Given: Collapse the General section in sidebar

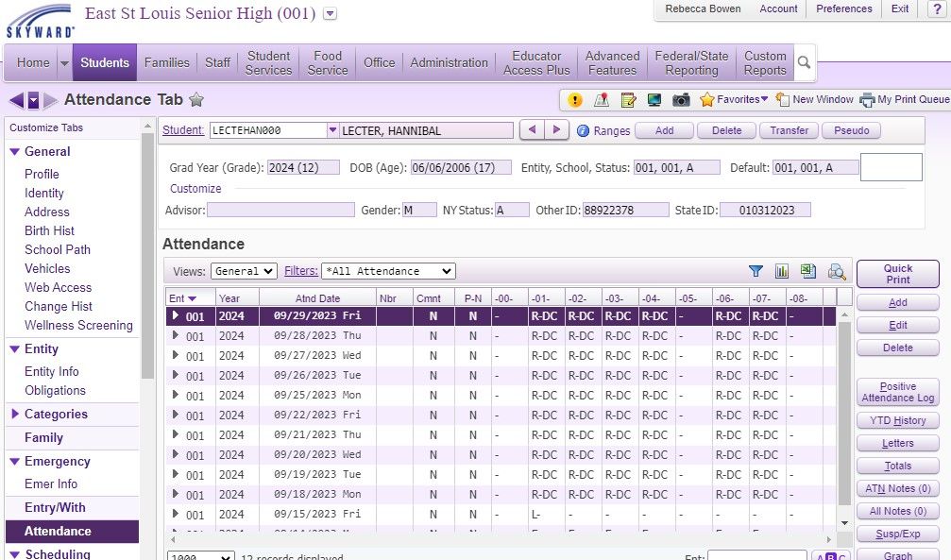Looking at the screenshot, I should (x=15, y=151).
